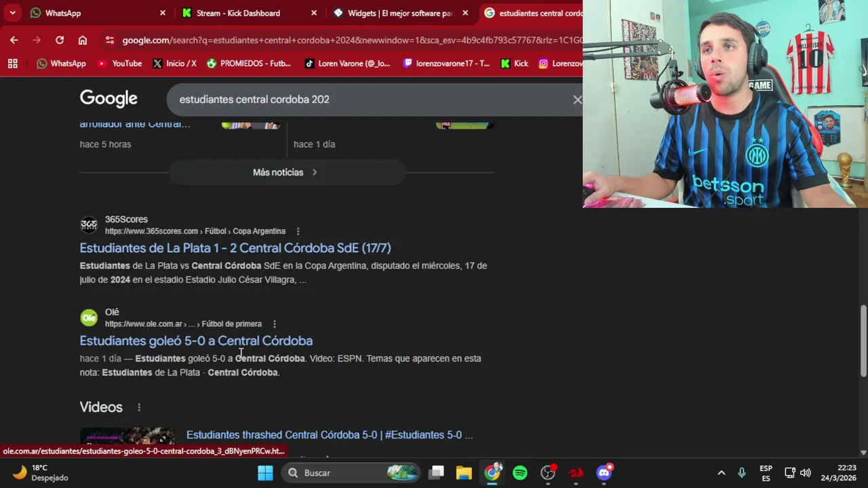Viewport: 868px width, 488px height.
Task: Open lorenzovarone17 Twitch bookmark
Action: [446, 63]
